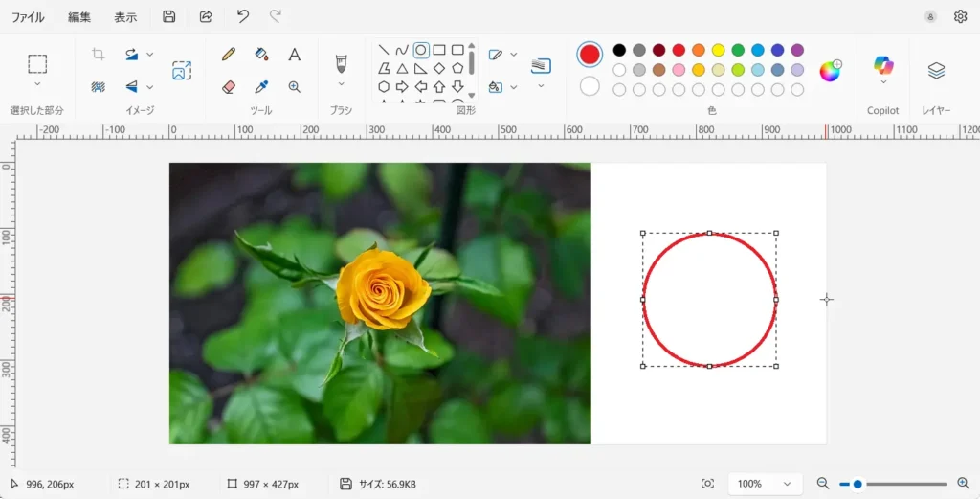Open the ファイル menu
The width and height of the screenshot is (980, 499).
[x=28, y=17]
